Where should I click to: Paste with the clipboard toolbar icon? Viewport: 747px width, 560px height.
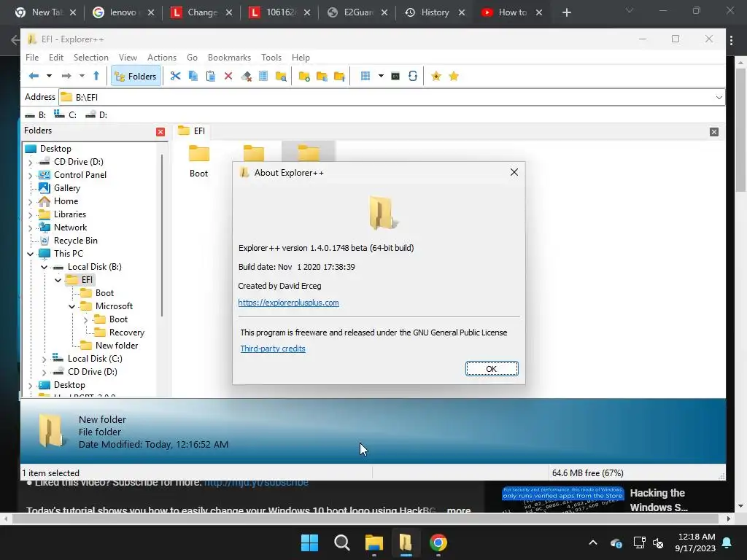211,76
